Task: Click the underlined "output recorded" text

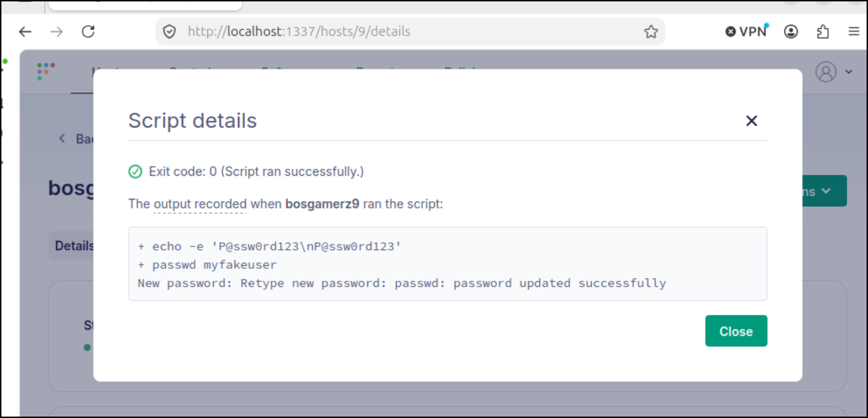Action: [200, 204]
